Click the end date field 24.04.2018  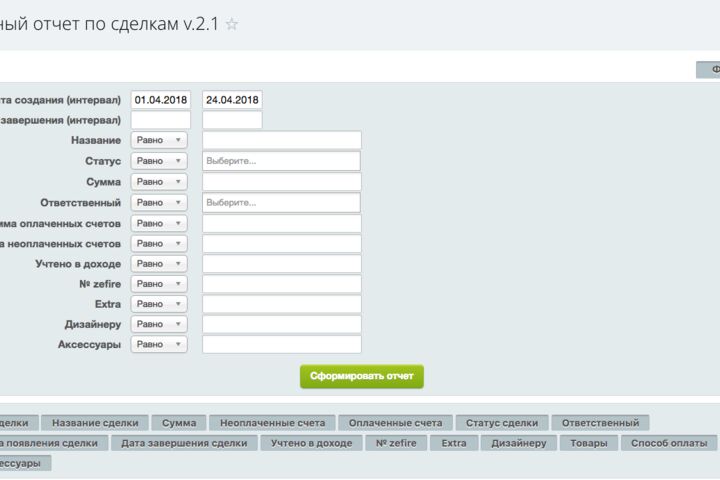(x=232, y=100)
